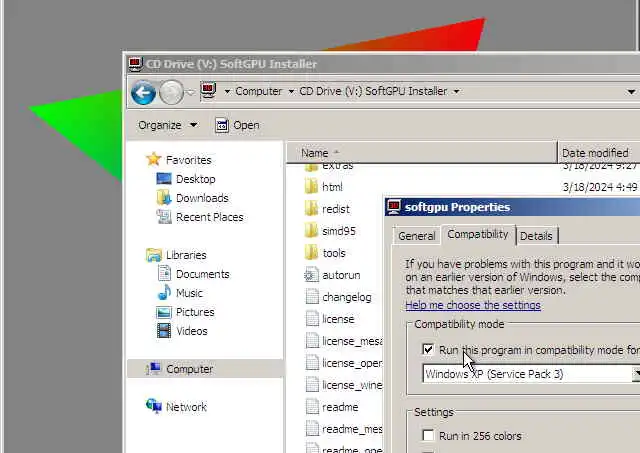
Task: Open the Music library
Action: tap(180, 293)
